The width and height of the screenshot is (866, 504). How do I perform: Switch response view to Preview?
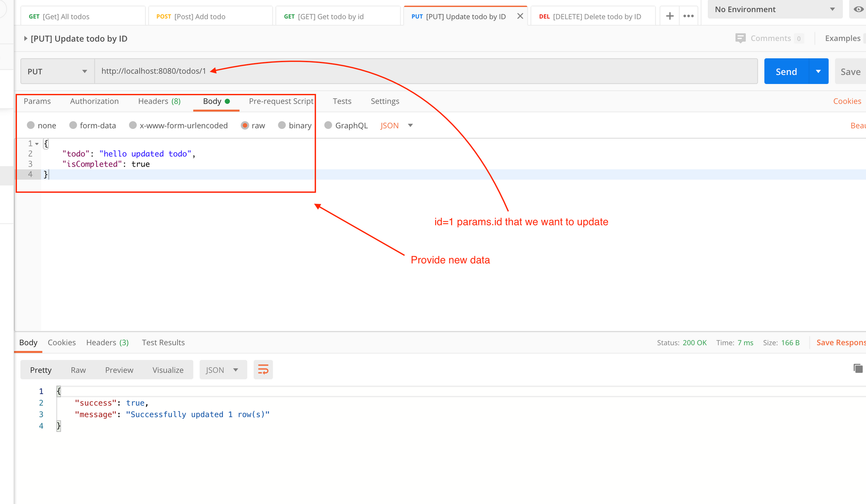pos(119,370)
